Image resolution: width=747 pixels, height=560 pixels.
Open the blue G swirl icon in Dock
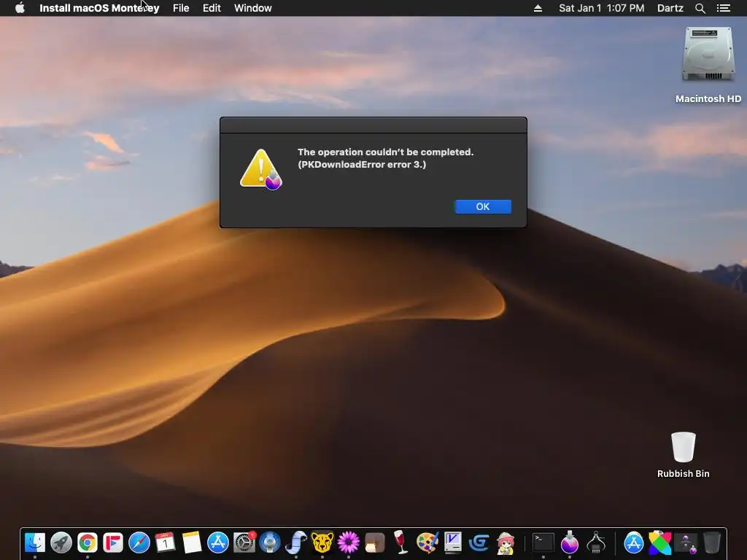click(479, 542)
